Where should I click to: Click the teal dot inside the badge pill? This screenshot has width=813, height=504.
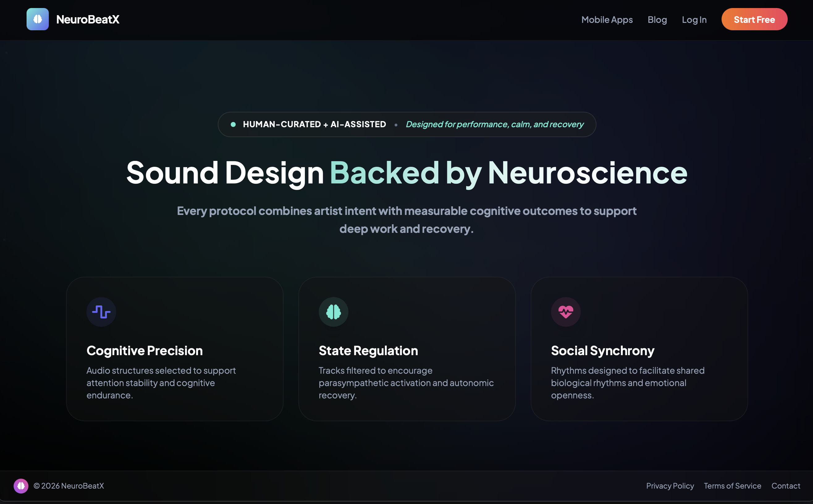pos(232,124)
